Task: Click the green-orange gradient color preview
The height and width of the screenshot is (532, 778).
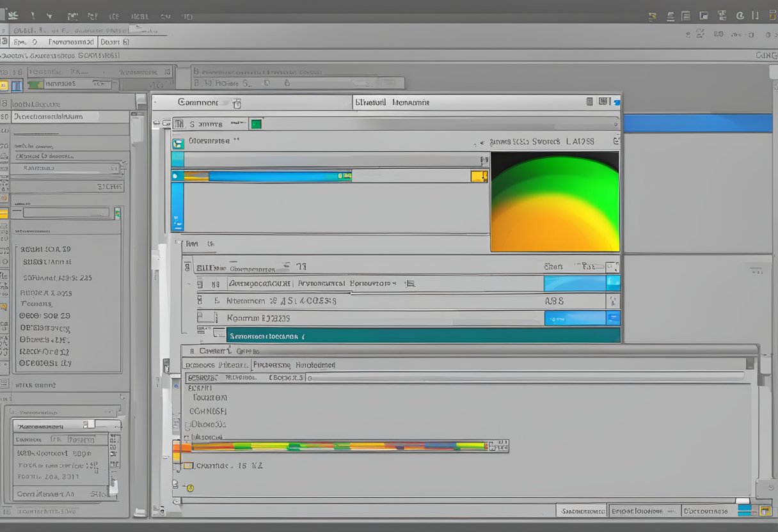Action: (555, 201)
